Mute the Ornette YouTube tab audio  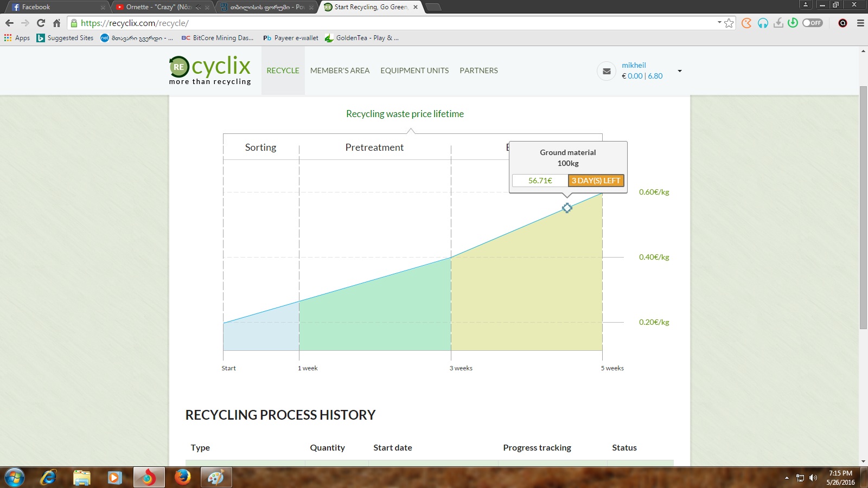pyautogui.click(x=198, y=8)
